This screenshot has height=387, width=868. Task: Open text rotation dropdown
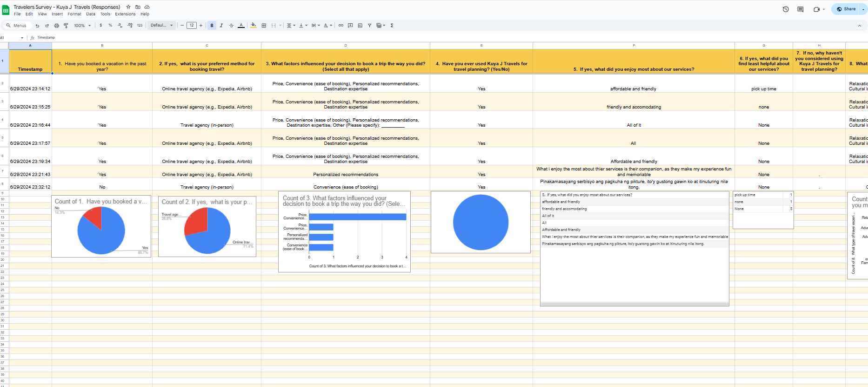click(328, 26)
